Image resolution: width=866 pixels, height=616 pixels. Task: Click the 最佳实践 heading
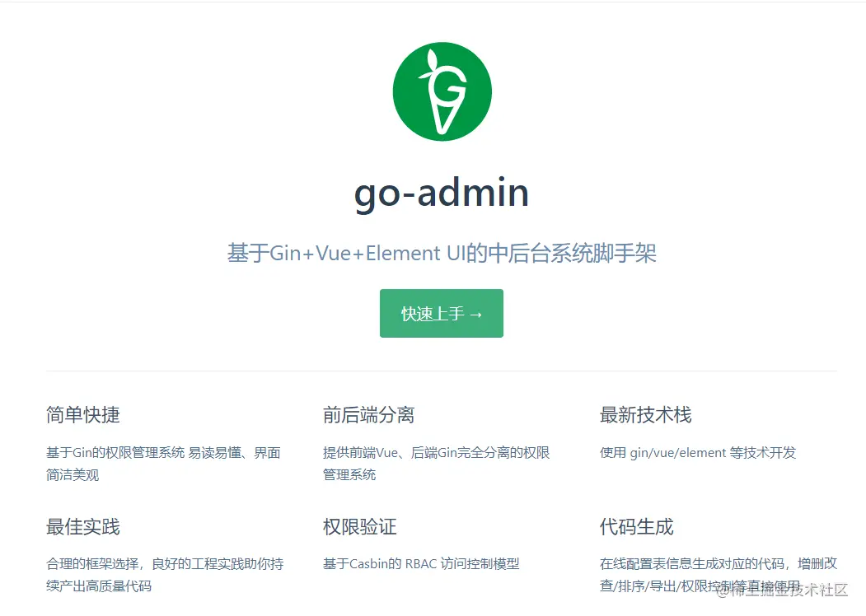click(x=83, y=526)
